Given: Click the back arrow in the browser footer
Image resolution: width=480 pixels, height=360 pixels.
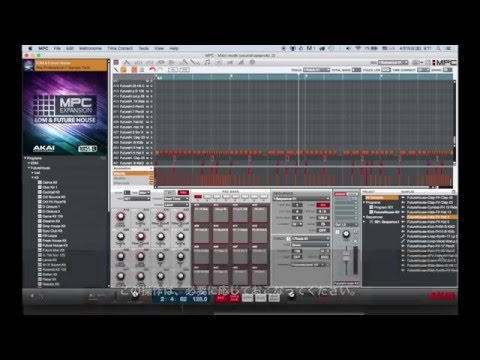Looking at the screenshot, I should coord(32,295).
